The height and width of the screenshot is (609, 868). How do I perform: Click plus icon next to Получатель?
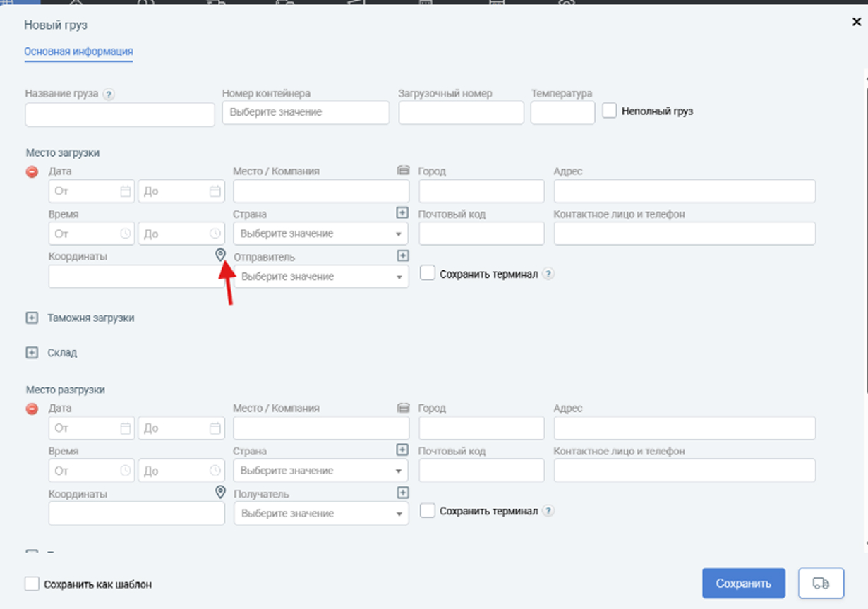coord(402,493)
